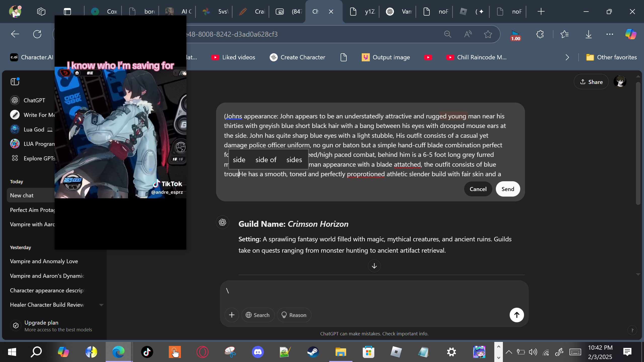Viewport: 644px width, 362px height.
Task: Open the Windows Start menu
Action: pyautogui.click(x=12, y=352)
